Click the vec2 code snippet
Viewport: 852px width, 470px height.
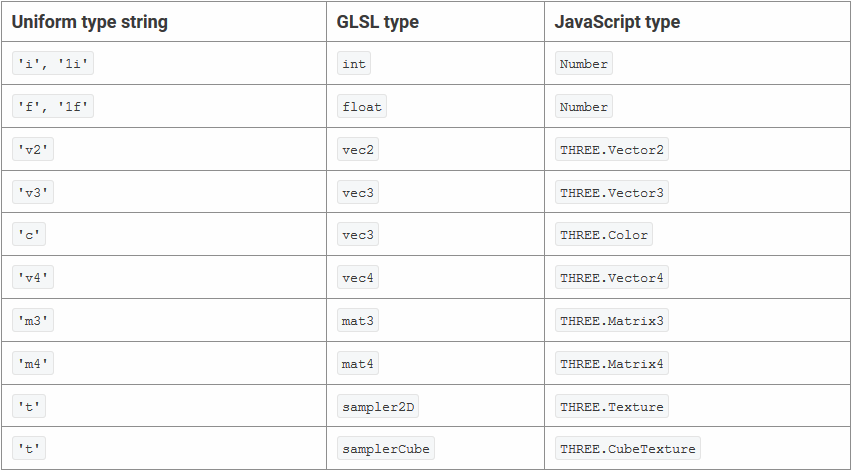click(x=358, y=150)
